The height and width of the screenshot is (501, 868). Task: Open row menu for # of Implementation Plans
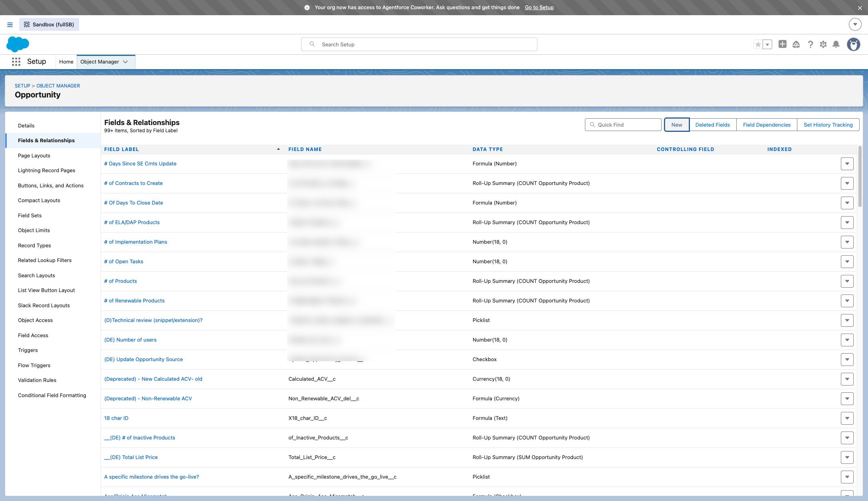click(x=847, y=242)
